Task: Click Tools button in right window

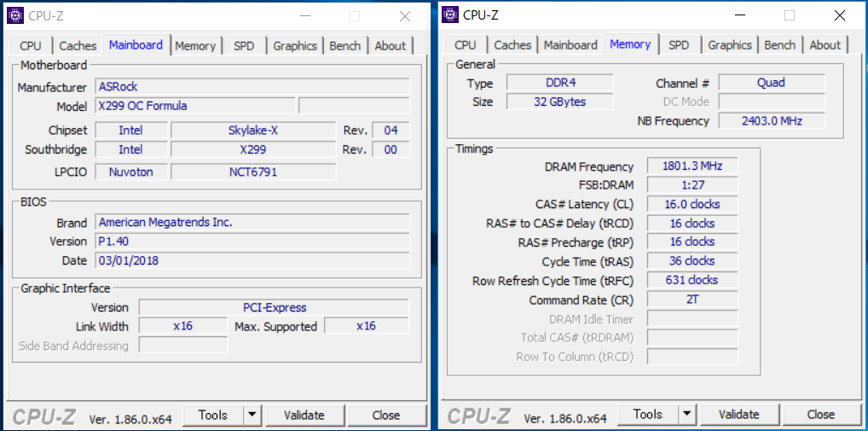Action: (648, 415)
